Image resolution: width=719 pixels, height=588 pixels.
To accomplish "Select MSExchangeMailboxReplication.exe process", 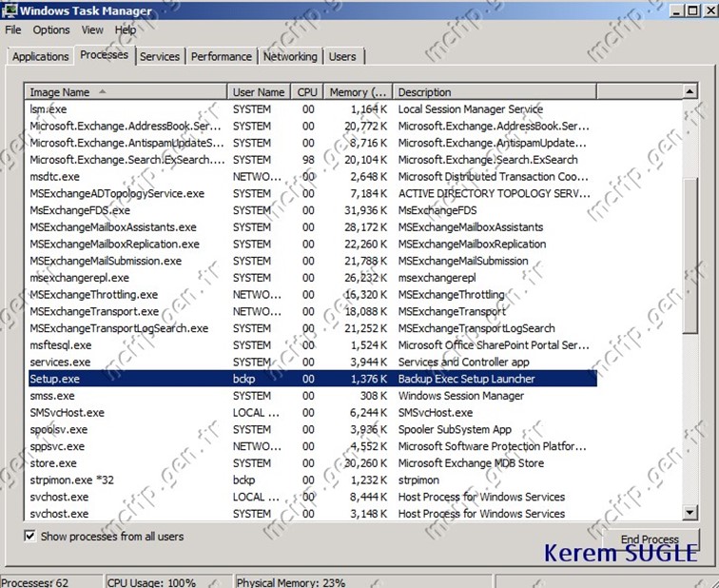I will 312,244.
